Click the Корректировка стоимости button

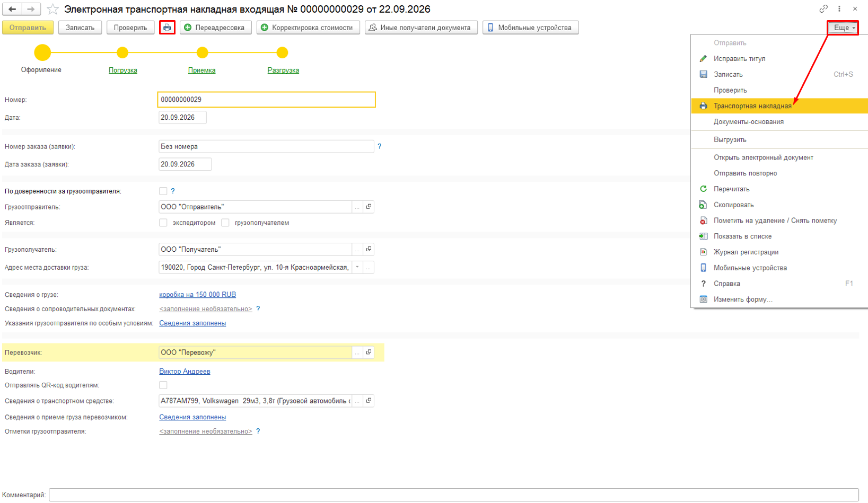click(309, 28)
